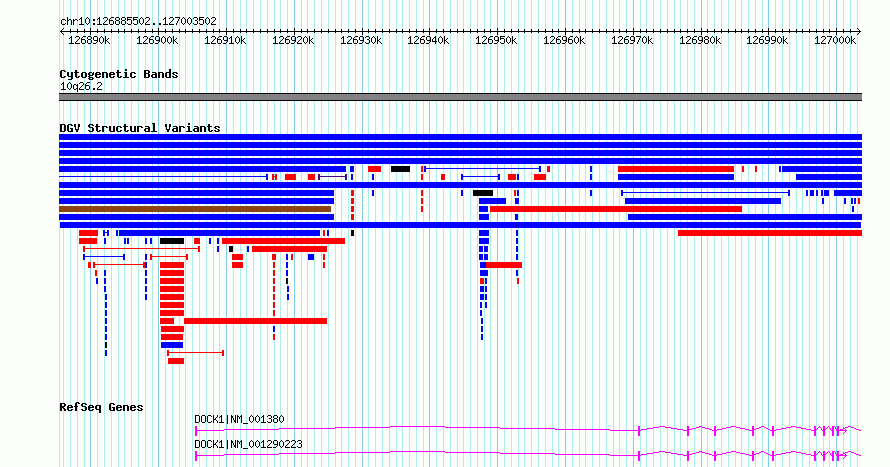Screen dimensions: 890x467
Task: Select the DGV Structural Variants track title
Action: click(140, 128)
